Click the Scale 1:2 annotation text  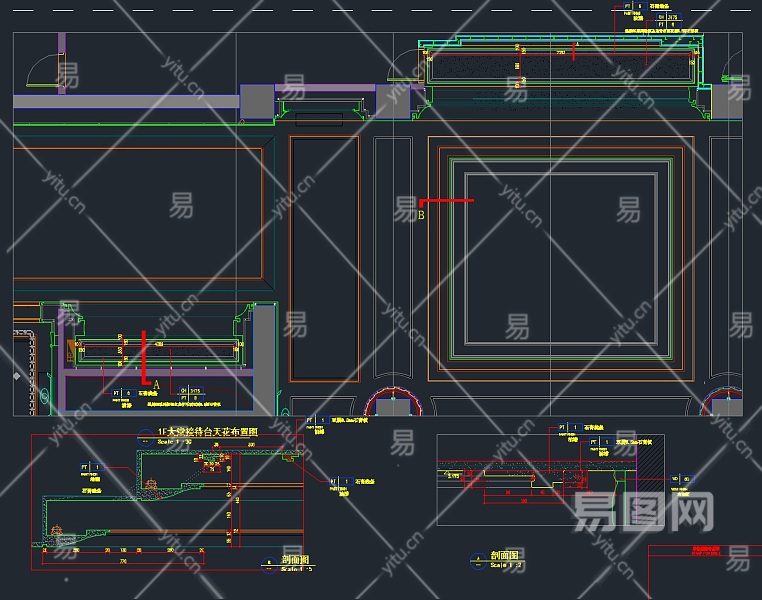coord(506,565)
